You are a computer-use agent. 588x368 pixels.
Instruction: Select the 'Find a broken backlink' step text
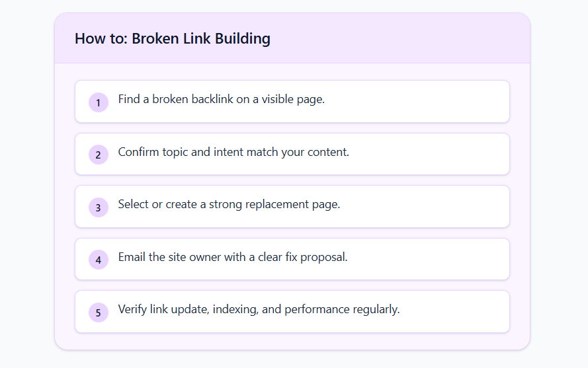222,99
